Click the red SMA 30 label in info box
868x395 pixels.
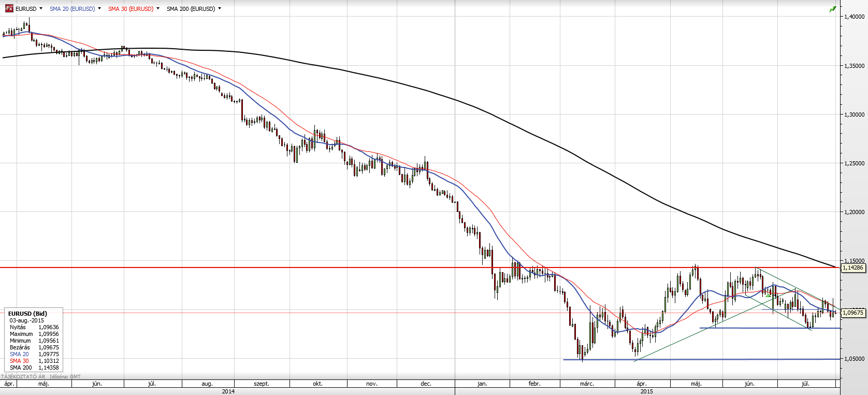[x=19, y=361]
